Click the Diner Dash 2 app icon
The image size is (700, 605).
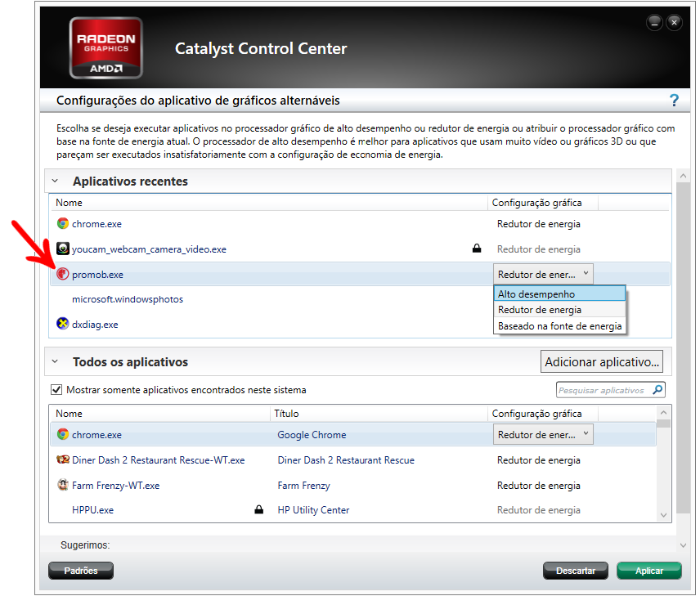(62, 459)
